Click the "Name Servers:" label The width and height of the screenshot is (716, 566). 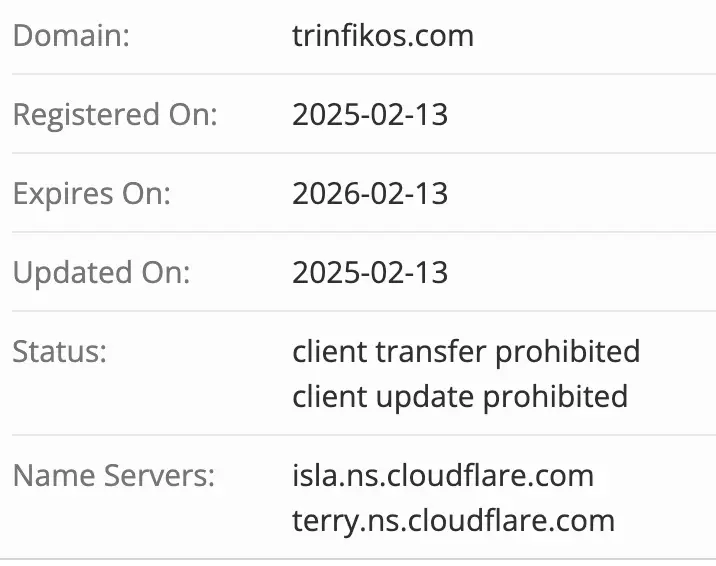(x=113, y=475)
